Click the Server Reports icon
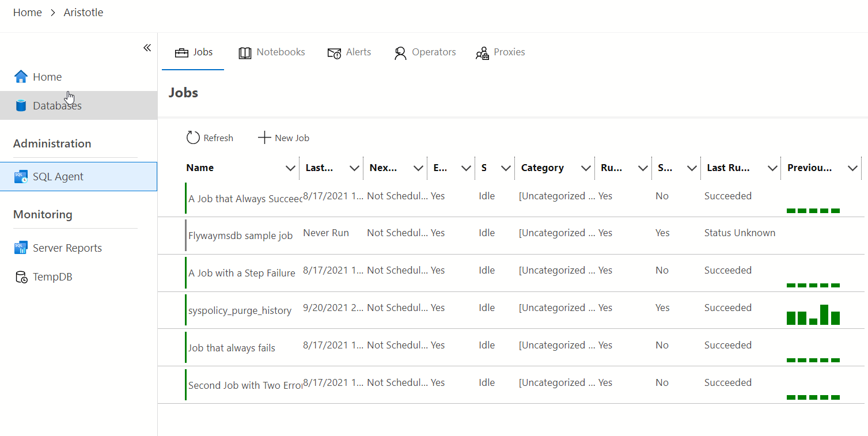868x436 pixels. (21, 248)
